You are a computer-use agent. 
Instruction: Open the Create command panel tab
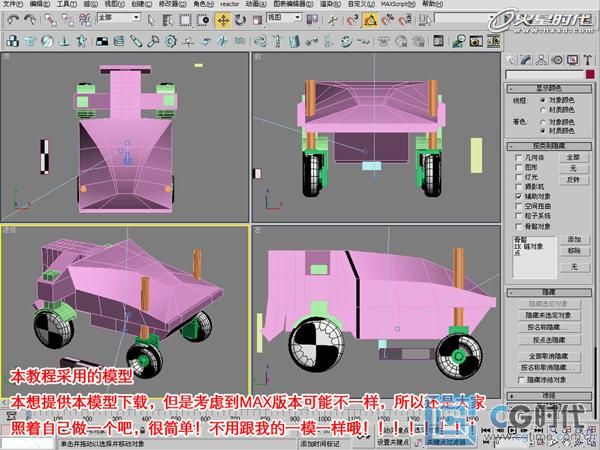[511, 59]
